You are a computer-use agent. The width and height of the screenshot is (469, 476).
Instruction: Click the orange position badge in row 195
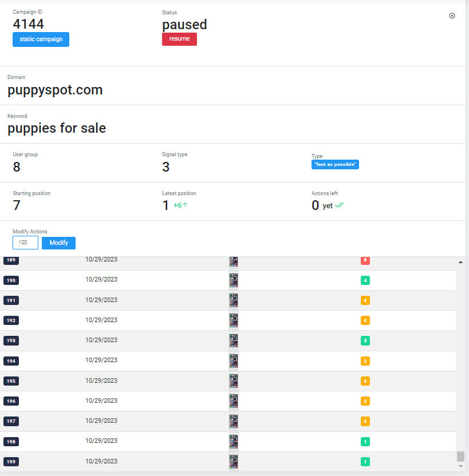[x=365, y=381]
